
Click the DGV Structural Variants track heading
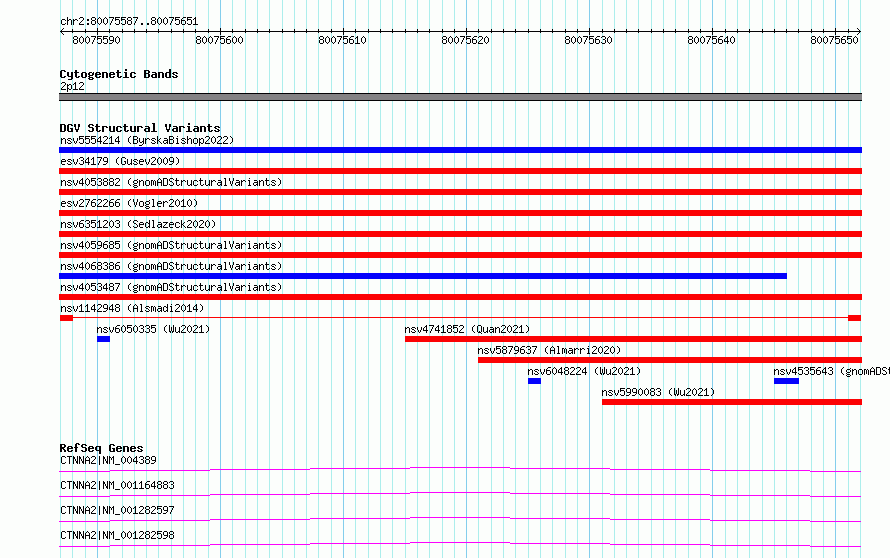coord(140,128)
